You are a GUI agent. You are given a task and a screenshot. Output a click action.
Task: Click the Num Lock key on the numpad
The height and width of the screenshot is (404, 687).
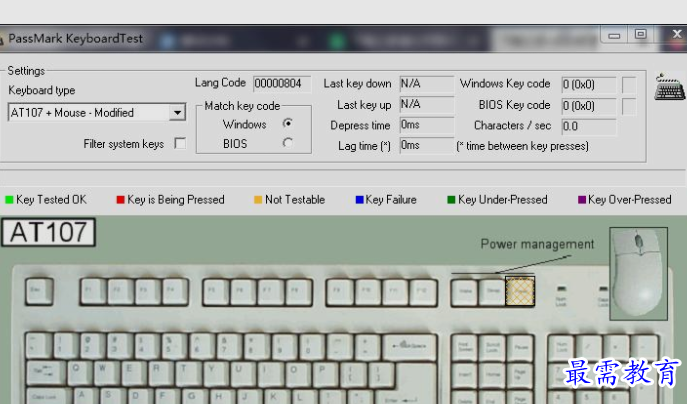coord(561,347)
